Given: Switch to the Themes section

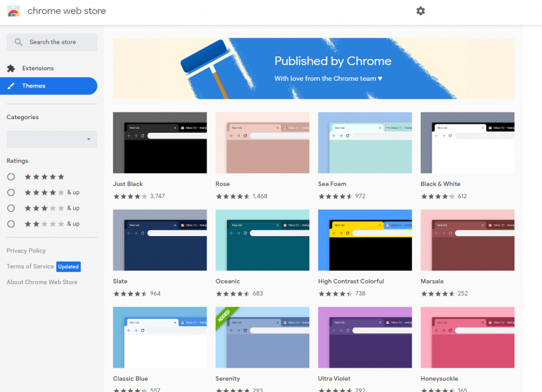Looking at the screenshot, I should click(34, 86).
